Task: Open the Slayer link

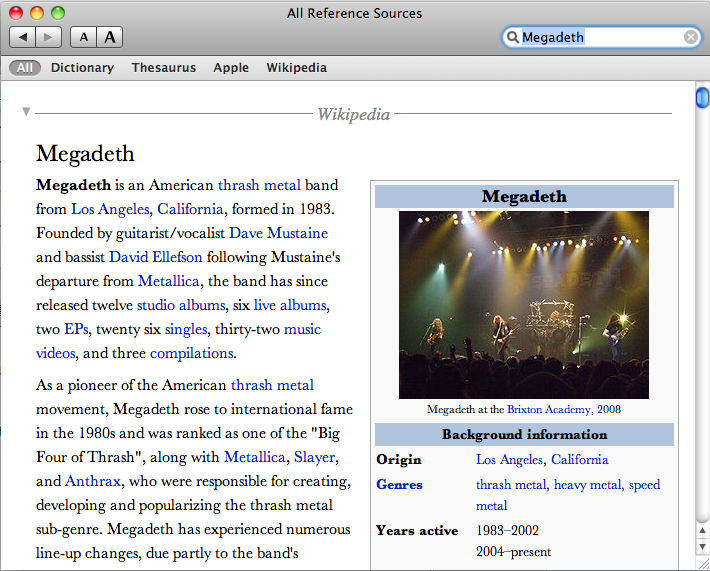Action: (315, 457)
